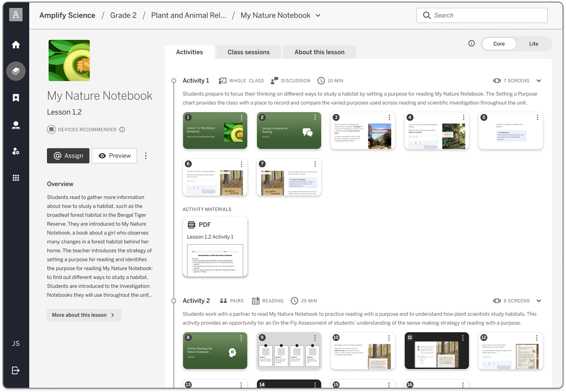Click the sign-out icon in sidebar

point(16,370)
